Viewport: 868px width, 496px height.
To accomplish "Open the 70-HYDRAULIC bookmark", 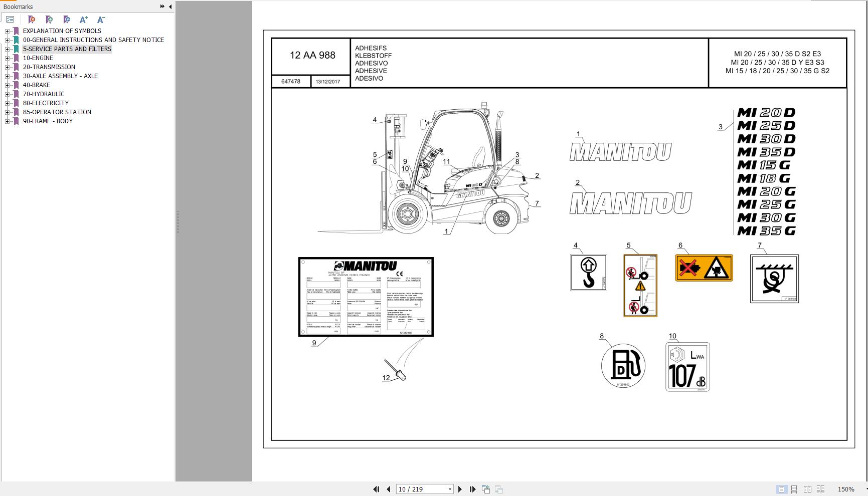I will (x=43, y=94).
